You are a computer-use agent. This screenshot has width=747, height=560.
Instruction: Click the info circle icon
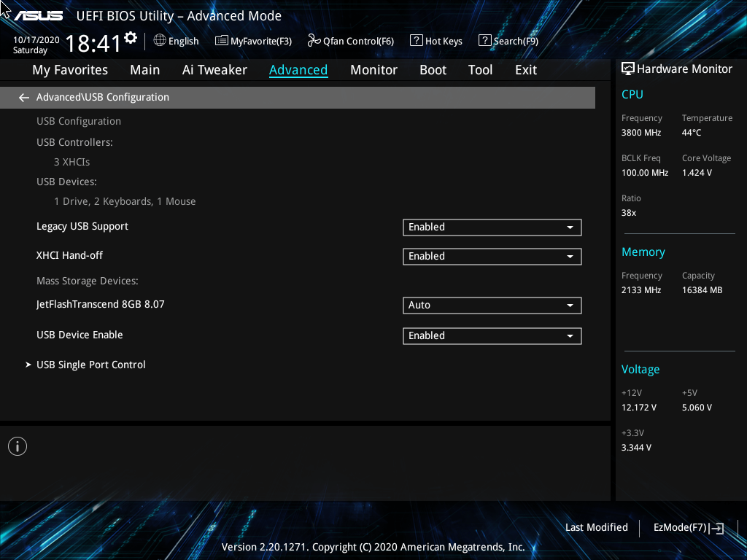pos(18,446)
